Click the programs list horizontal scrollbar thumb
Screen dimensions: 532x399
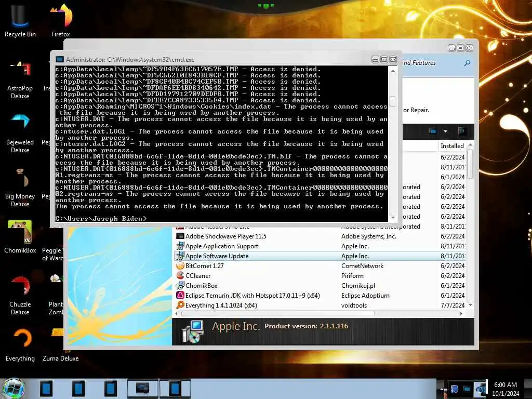[x=278, y=313]
